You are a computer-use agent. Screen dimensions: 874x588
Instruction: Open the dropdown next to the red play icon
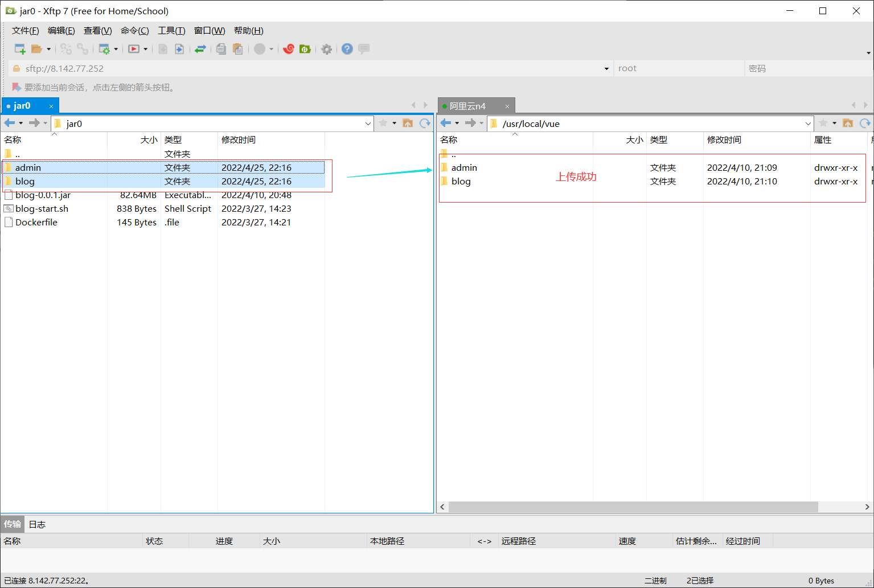(x=145, y=49)
